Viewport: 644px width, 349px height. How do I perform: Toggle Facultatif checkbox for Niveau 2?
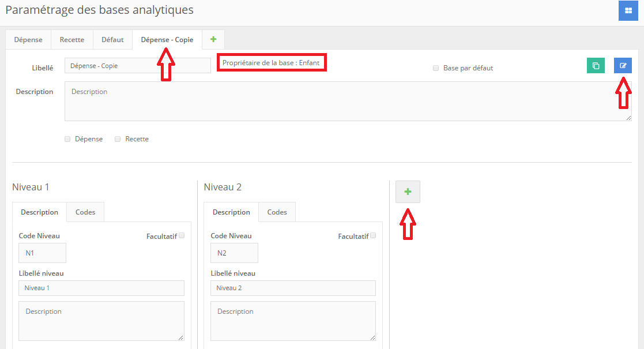373,235
